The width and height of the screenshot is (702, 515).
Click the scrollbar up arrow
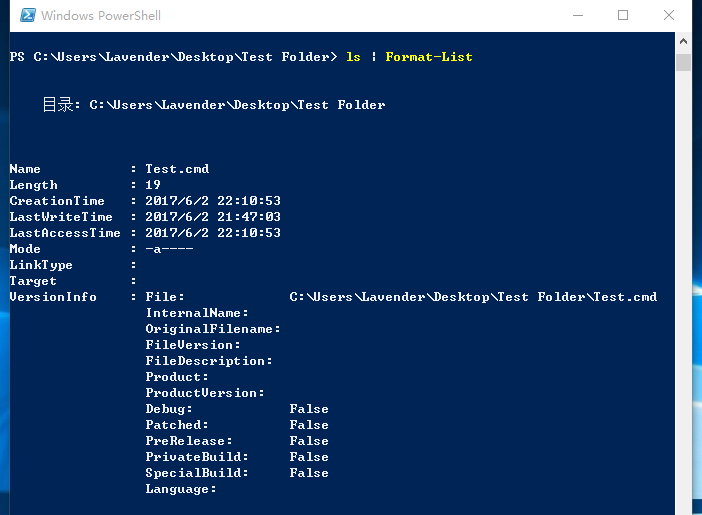[683, 41]
